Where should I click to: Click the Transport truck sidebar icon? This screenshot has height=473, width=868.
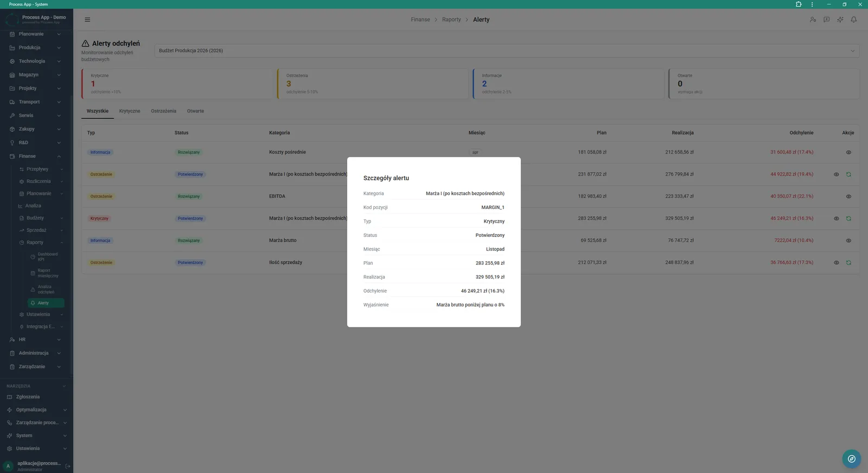[x=12, y=102]
